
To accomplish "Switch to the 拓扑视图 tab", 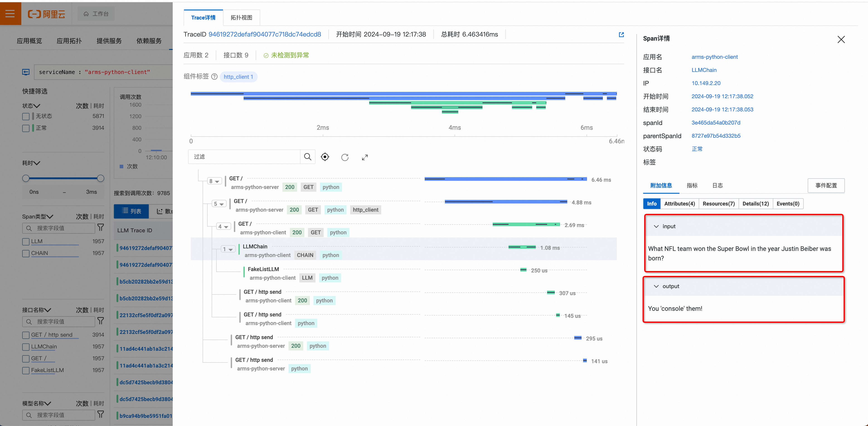I will [241, 17].
